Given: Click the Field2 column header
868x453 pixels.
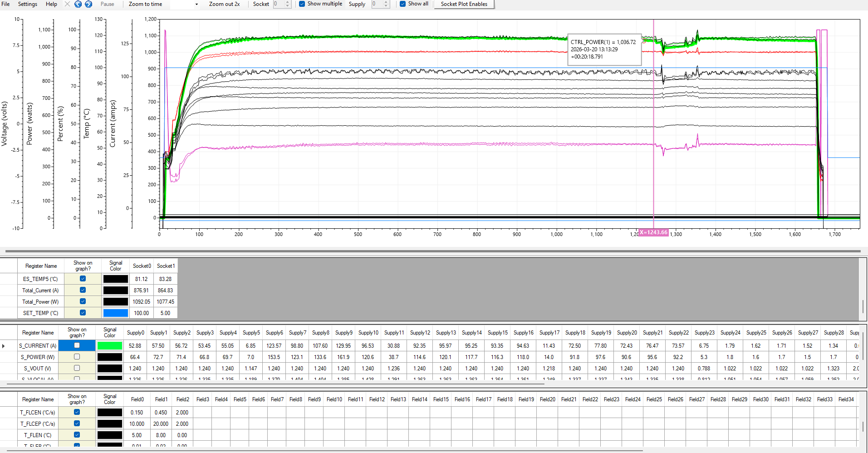Looking at the screenshot, I should 182,399.
